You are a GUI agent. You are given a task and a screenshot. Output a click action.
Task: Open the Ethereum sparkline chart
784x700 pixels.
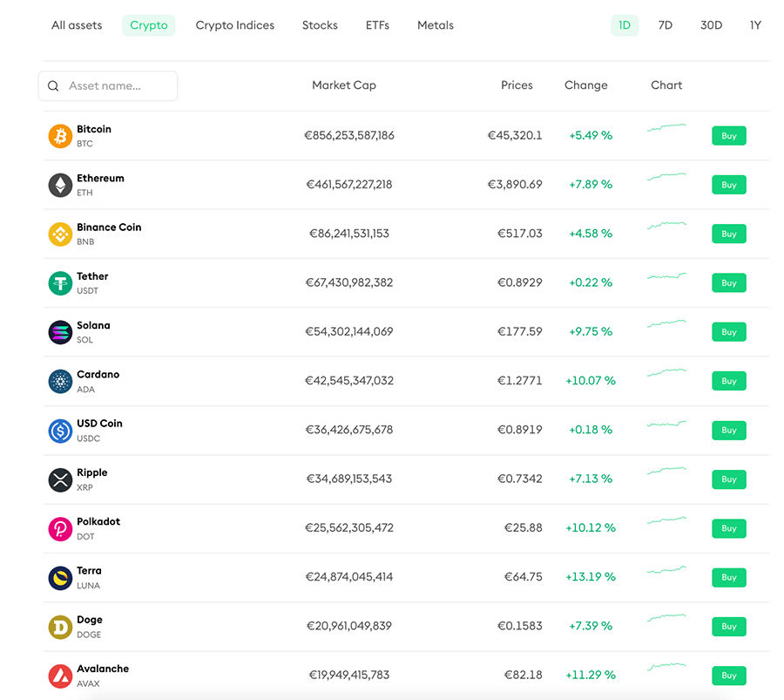(666, 176)
